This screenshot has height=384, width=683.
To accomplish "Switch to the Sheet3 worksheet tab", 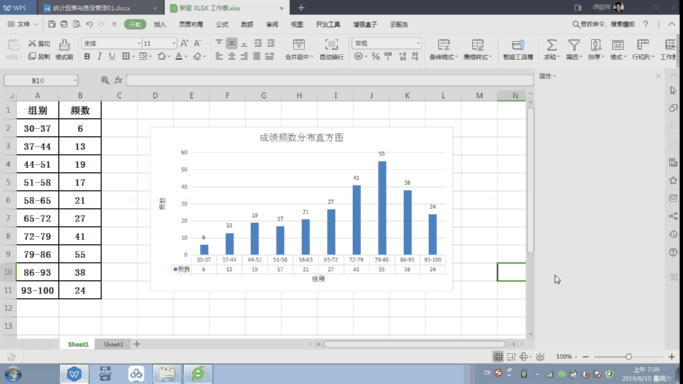I will (113, 344).
